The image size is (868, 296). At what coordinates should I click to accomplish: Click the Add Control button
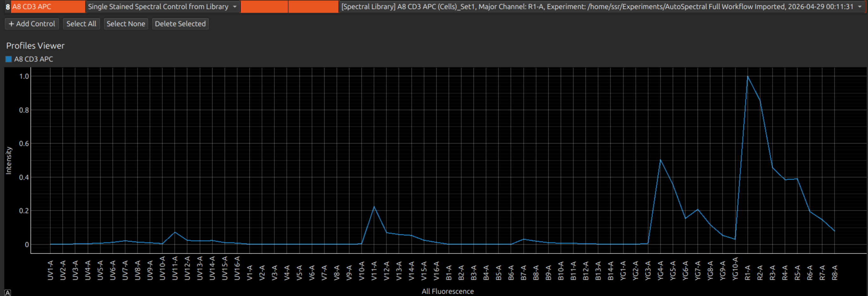pos(32,24)
